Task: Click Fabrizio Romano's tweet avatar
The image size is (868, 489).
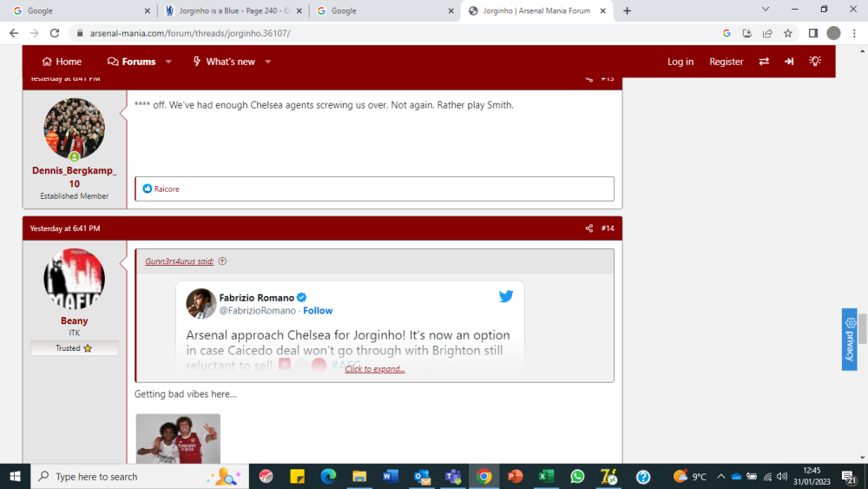Action: pyautogui.click(x=201, y=303)
